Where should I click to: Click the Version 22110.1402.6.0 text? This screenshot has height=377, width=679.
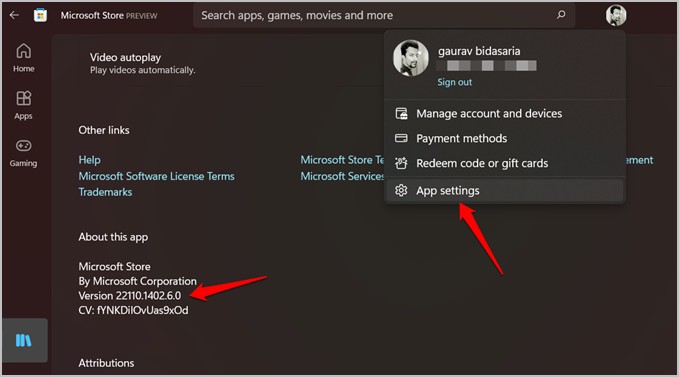click(x=129, y=296)
